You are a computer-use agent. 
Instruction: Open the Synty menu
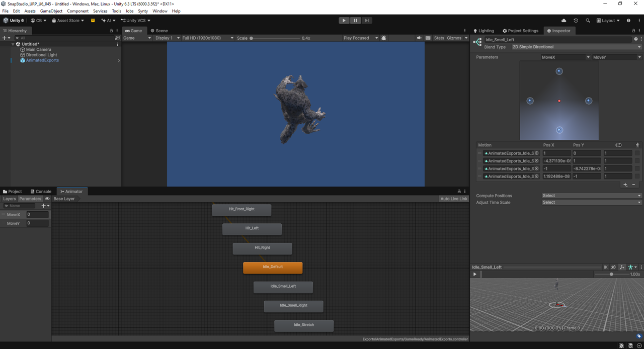(x=143, y=11)
